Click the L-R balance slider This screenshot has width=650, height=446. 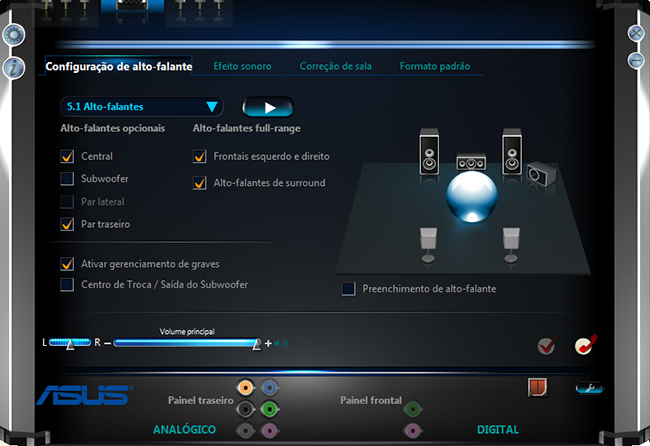69,343
